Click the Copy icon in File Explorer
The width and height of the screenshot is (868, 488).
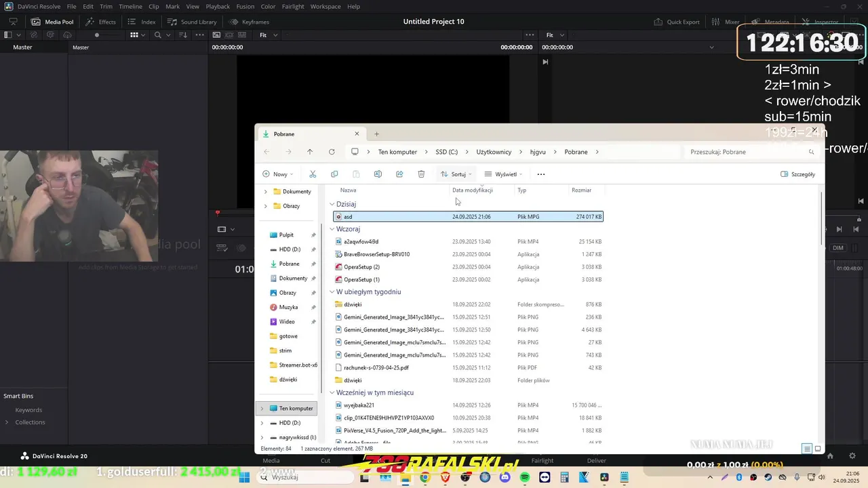coord(334,174)
